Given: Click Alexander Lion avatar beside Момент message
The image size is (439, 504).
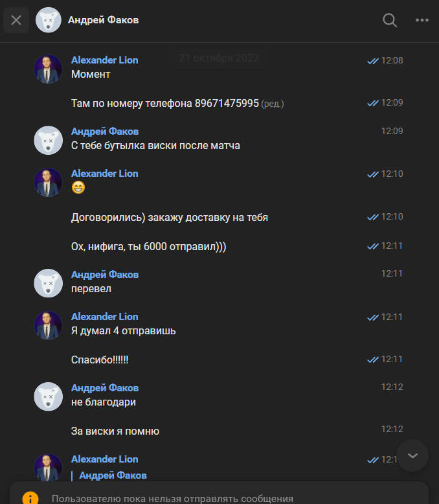Looking at the screenshot, I should click(48, 69).
